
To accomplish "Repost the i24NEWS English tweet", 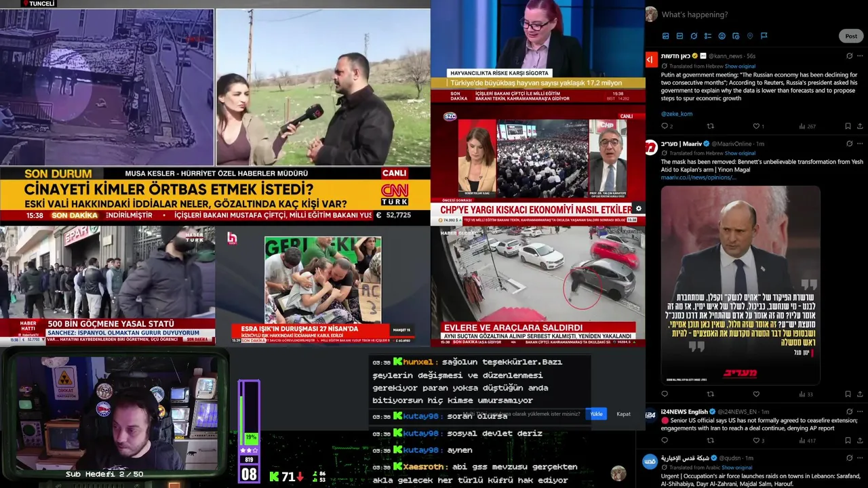I will (711, 441).
